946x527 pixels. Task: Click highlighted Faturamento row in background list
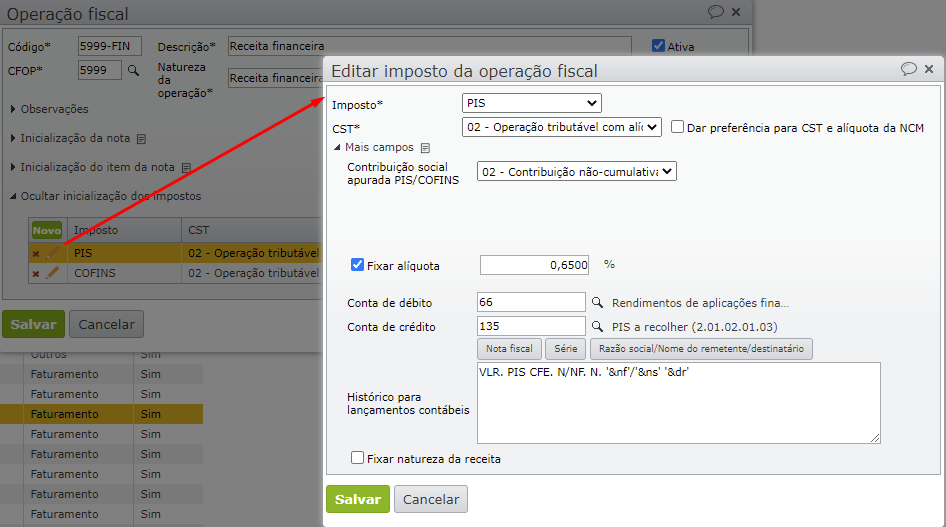[101, 414]
